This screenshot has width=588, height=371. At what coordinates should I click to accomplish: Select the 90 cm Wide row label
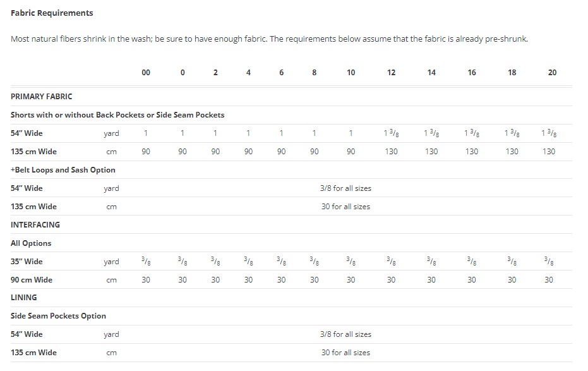tap(32, 280)
